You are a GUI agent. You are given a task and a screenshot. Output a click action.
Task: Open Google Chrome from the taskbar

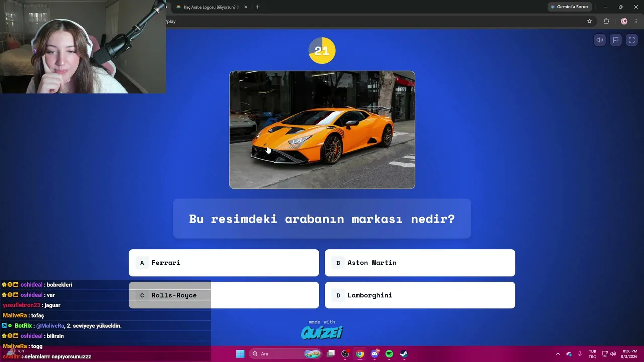coord(360,354)
